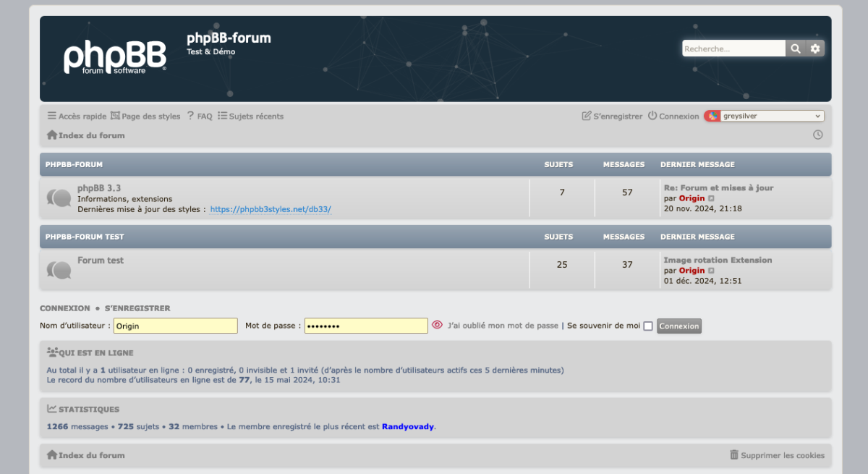
Task: Click the phpBB logo
Action: pyautogui.click(x=114, y=57)
